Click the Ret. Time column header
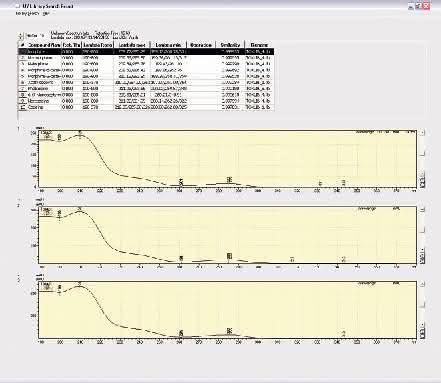The height and width of the screenshot is (383, 441). click(71, 45)
